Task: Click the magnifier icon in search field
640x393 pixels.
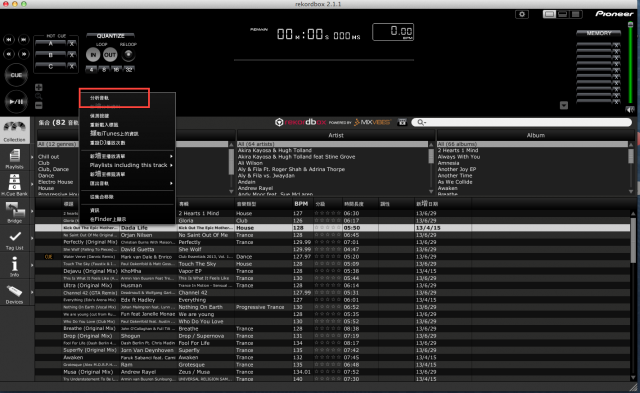Action: click(421, 122)
